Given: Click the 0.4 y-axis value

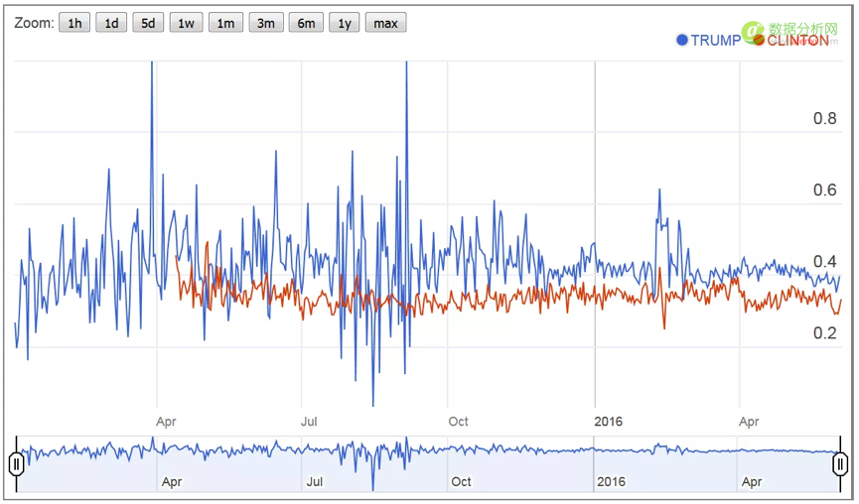Looking at the screenshot, I should click(824, 262).
